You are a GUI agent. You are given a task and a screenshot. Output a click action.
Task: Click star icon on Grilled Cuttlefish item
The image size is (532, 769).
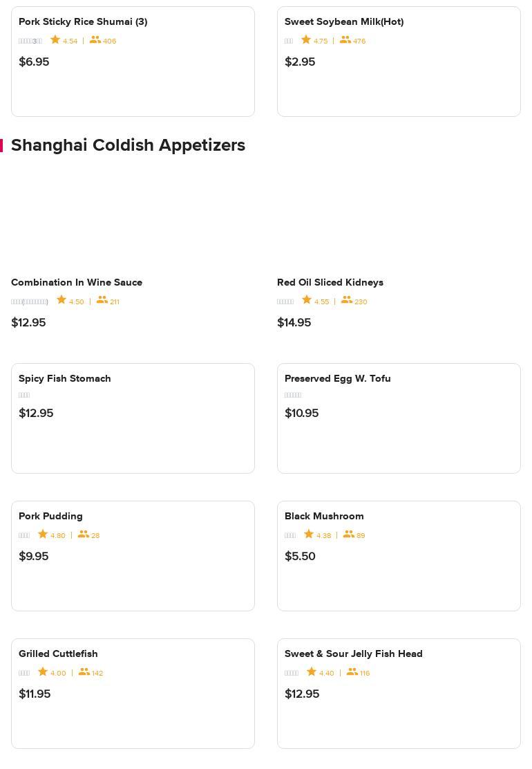pyautogui.click(x=43, y=671)
